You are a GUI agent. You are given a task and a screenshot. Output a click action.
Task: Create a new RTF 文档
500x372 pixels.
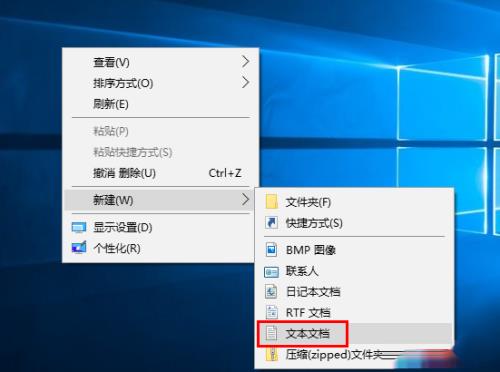[354, 312]
